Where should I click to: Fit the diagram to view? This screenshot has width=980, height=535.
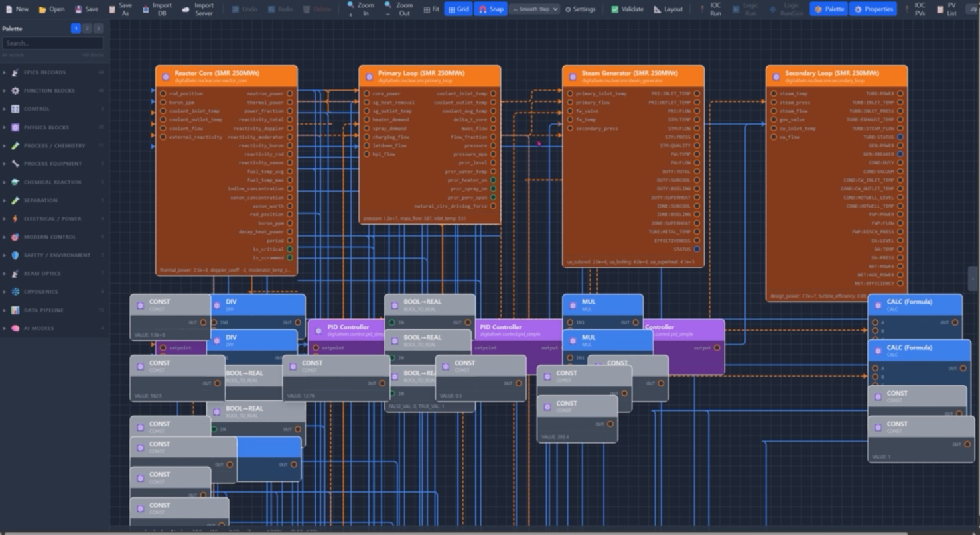coord(431,9)
